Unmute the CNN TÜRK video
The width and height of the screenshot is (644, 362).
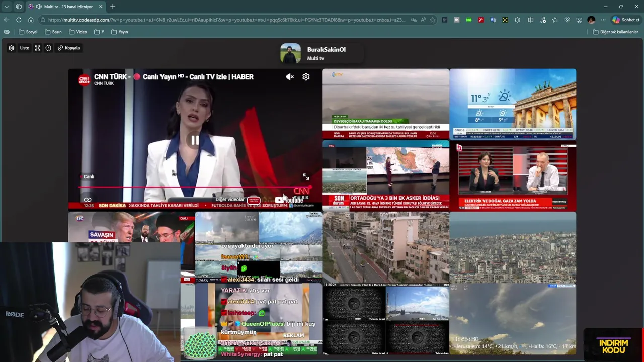[290, 77]
